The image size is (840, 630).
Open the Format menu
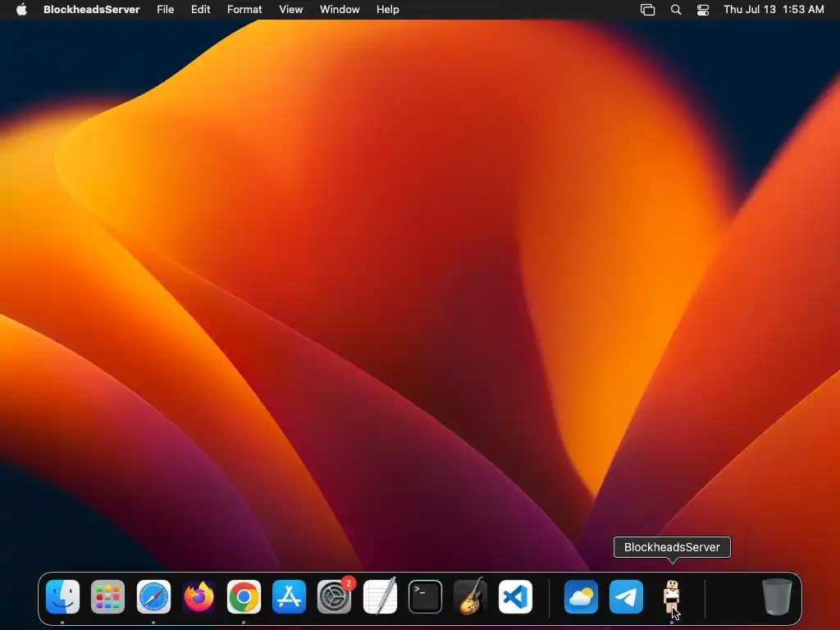coord(244,9)
